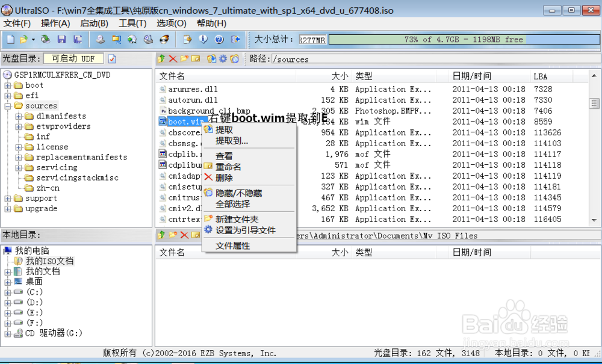Screen dimensions: 602x364
Task: Click the Exit door toolbar icon
Action: pos(235,39)
